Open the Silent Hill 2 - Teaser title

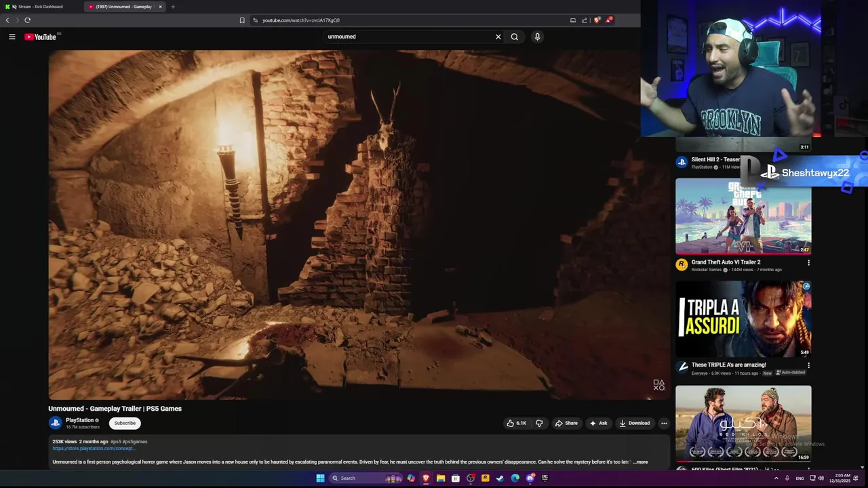pos(715,160)
